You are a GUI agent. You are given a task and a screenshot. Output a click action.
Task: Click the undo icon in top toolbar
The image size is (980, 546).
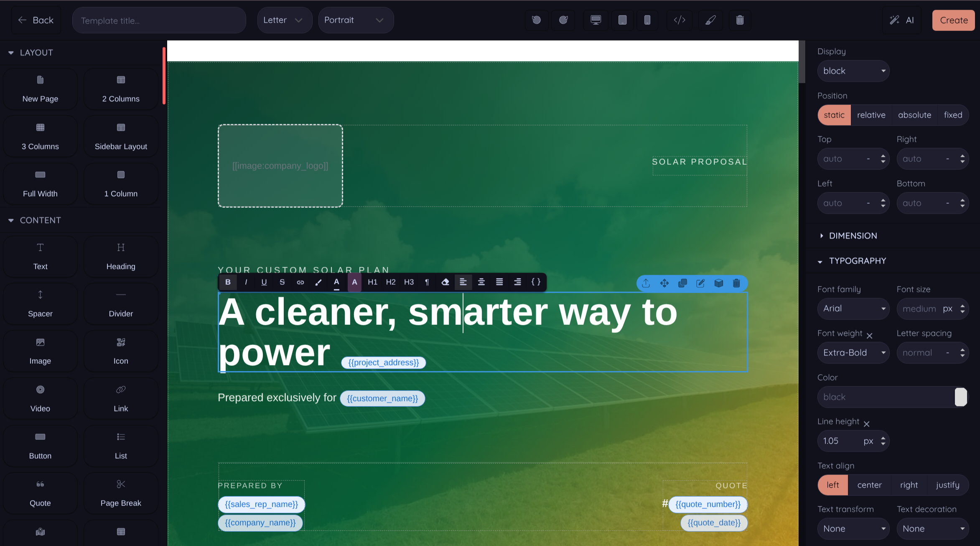click(536, 20)
